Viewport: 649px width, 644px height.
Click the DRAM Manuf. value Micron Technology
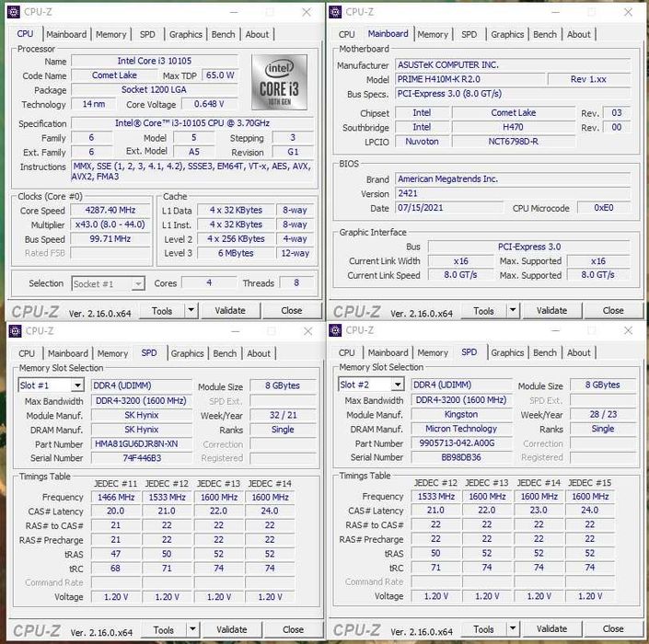[x=461, y=429]
